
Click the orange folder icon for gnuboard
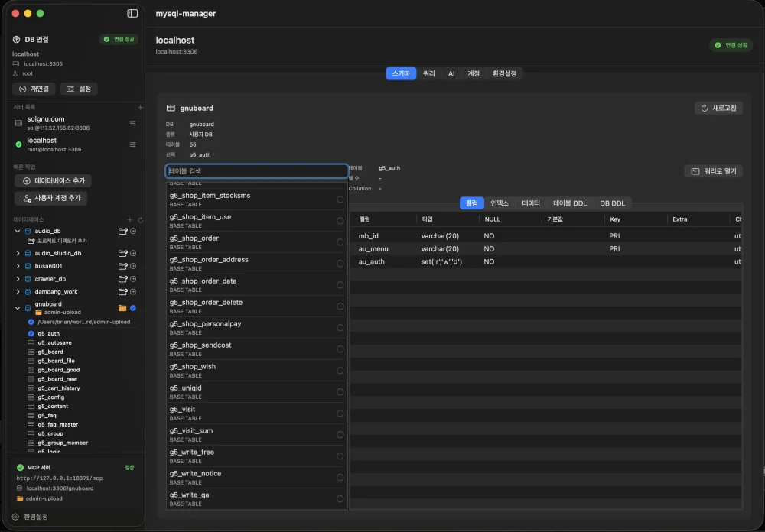[x=122, y=308]
